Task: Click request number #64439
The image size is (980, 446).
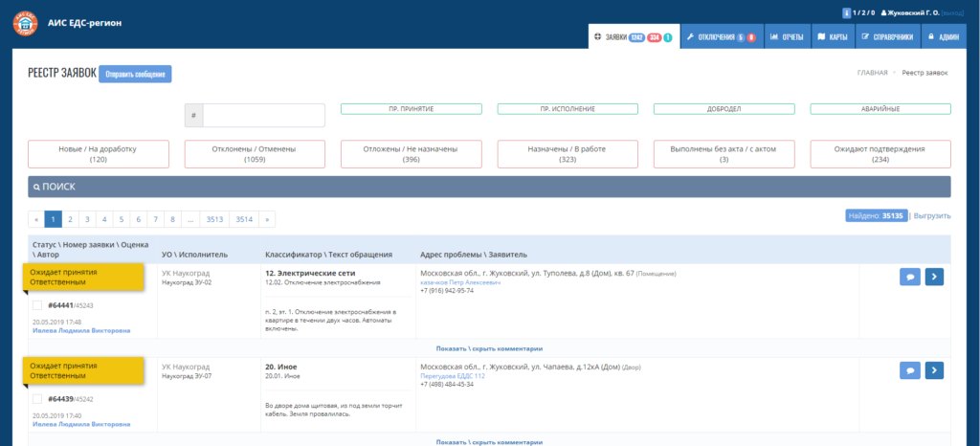Action: point(60,399)
